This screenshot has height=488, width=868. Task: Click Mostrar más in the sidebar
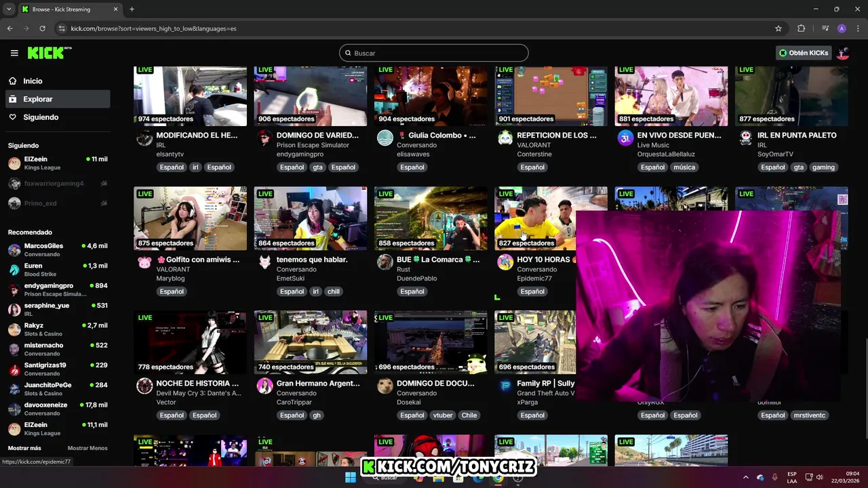tap(24, 448)
